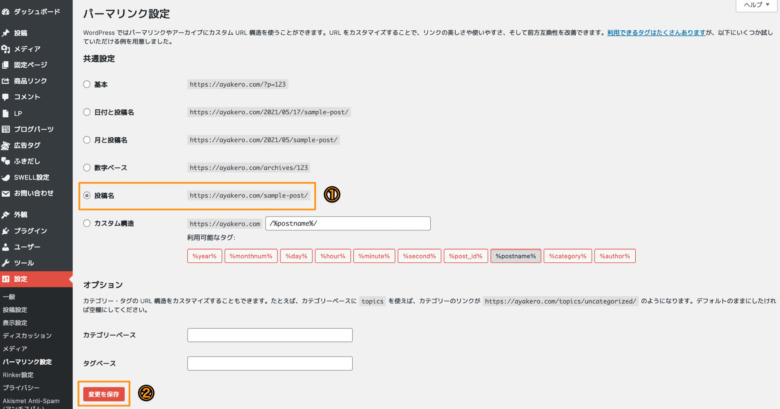Image resolution: width=780 pixels, height=409 pixels.
Task: Open メディア settings submenu item
Action: (x=15, y=349)
